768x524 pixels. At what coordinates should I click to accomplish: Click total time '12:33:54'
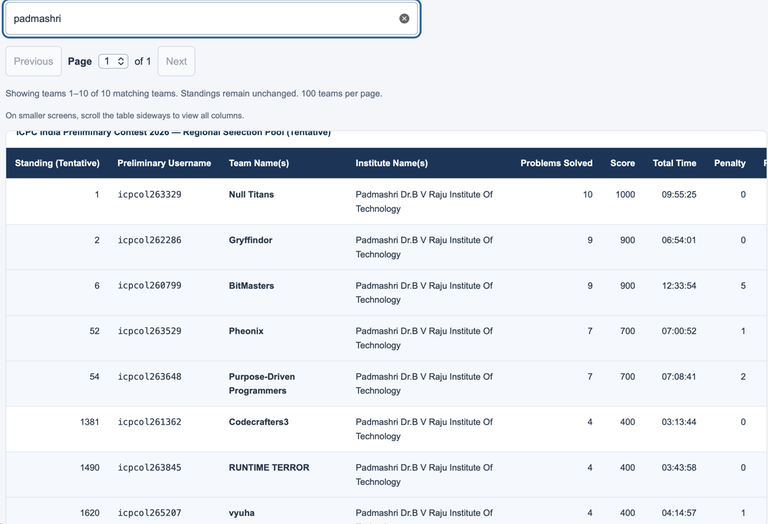point(679,286)
